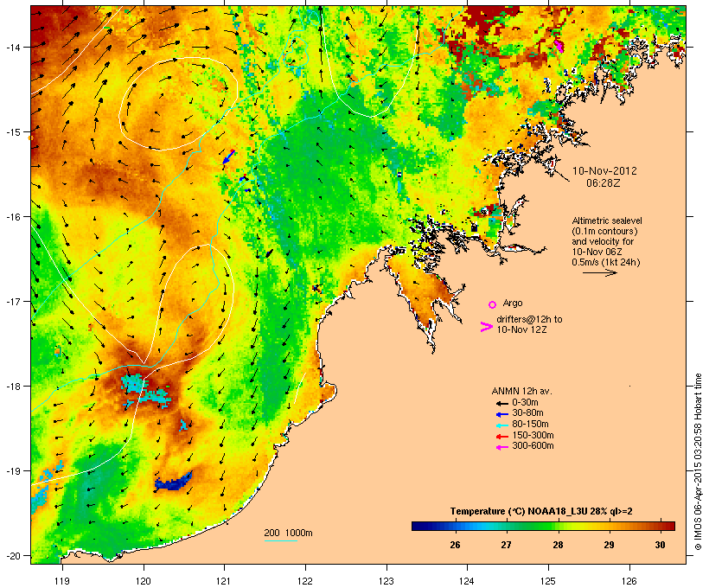This screenshot has width=709, height=588.
Task: Click the 150-300m depth label
Action: 533,436
